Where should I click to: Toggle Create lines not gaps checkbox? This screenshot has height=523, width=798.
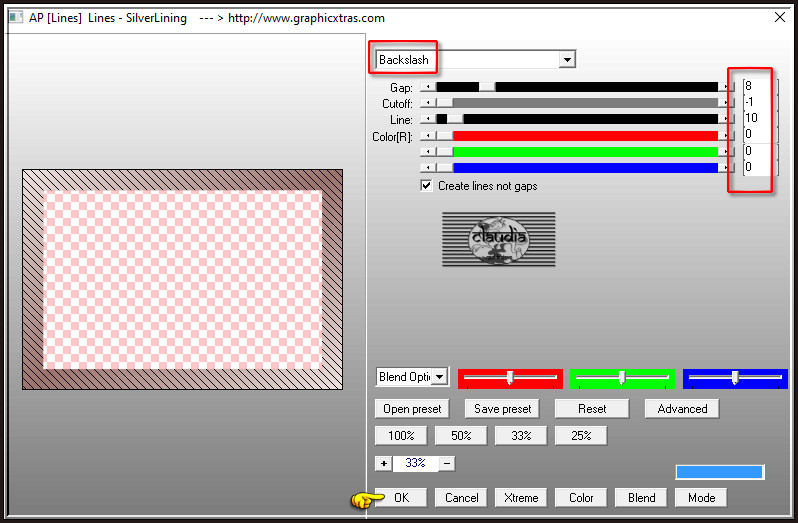click(x=426, y=186)
